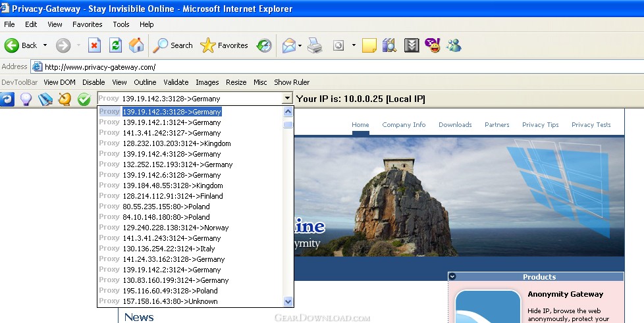Open the Outline DevToolBar menu
The image size is (644, 323).
point(145,82)
